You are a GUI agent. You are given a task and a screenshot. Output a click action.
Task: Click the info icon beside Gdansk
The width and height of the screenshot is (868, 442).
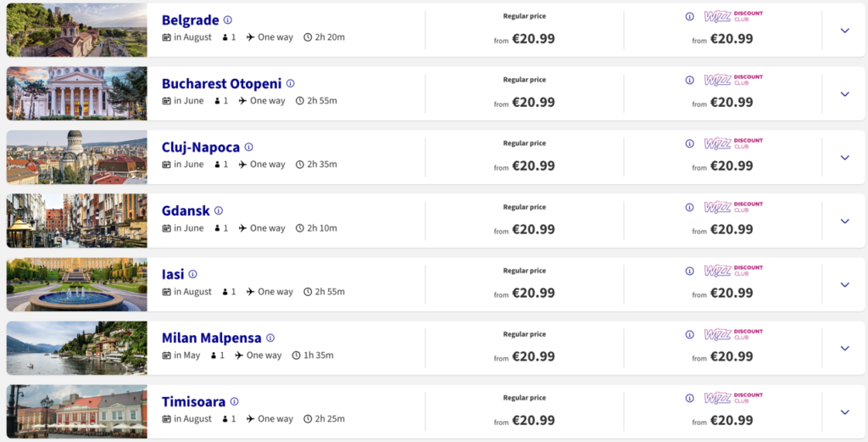(219, 211)
